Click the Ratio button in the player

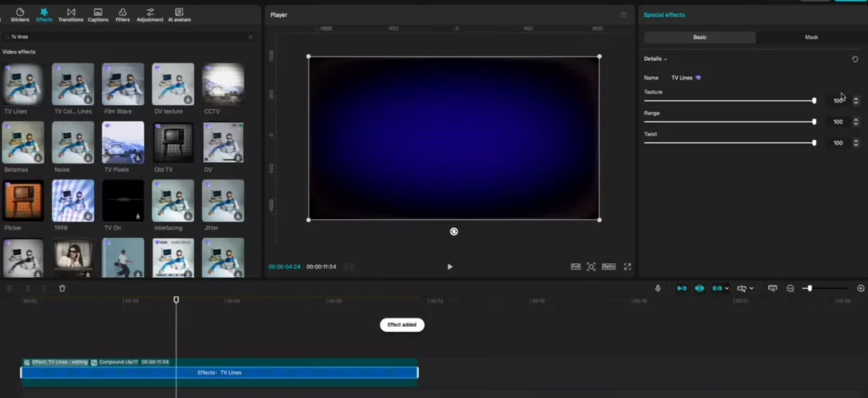609,267
